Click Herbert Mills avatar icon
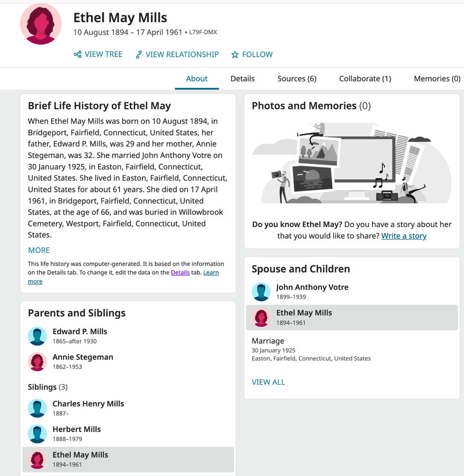Viewport: 464px width, 476px height. click(37, 434)
